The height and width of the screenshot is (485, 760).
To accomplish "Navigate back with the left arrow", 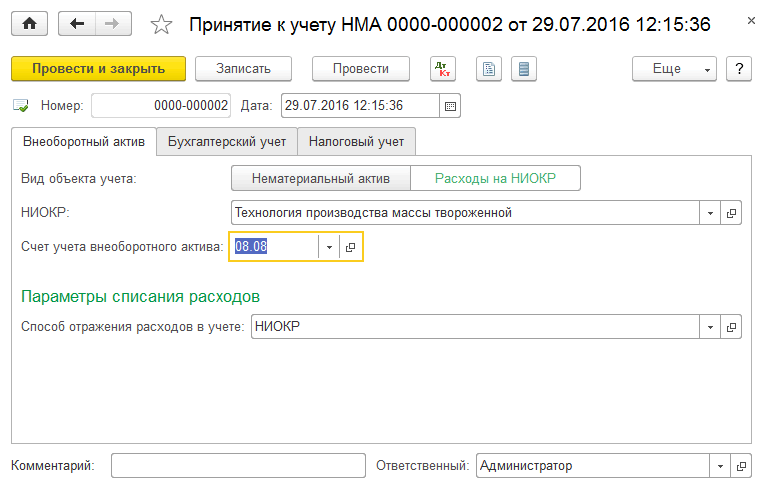I will [x=78, y=24].
